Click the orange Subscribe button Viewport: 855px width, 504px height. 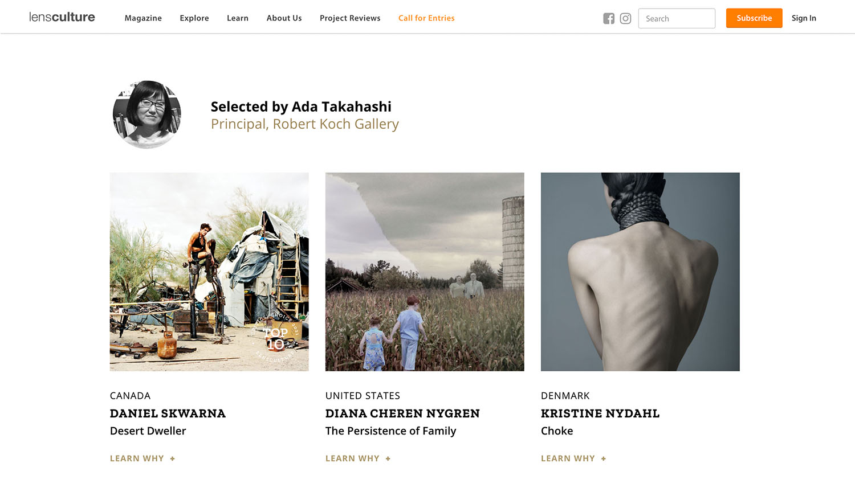click(754, 18)
